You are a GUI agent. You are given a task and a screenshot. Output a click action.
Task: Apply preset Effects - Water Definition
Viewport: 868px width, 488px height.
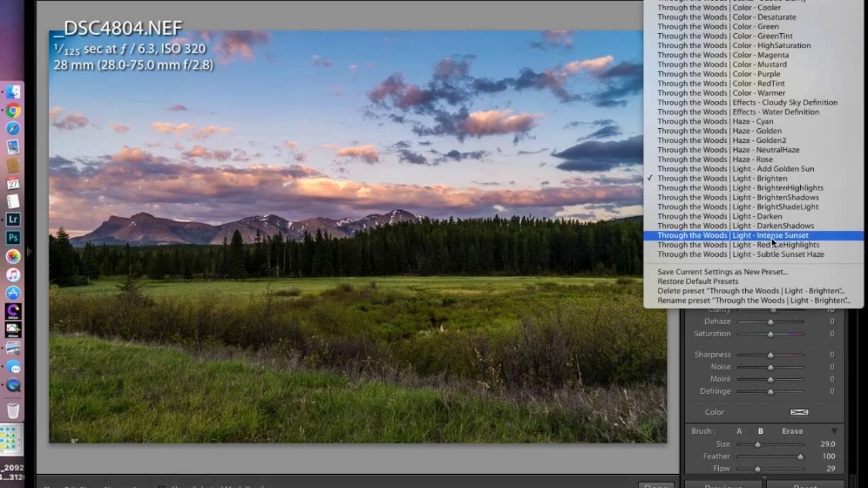(753, 112)
